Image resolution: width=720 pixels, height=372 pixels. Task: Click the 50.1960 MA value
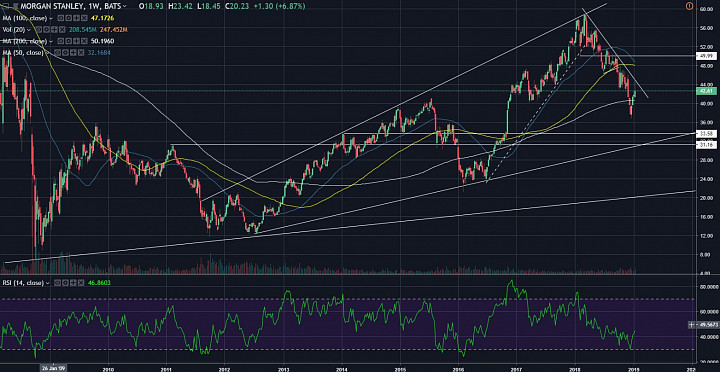[102, 41]
